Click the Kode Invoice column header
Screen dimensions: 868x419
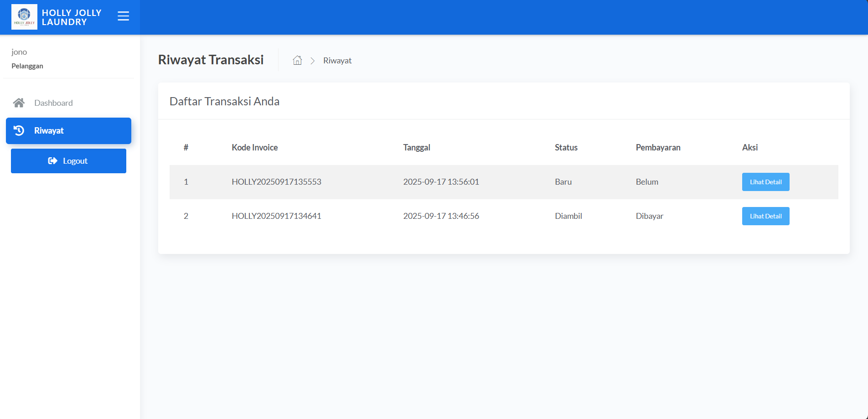point(254,148)
